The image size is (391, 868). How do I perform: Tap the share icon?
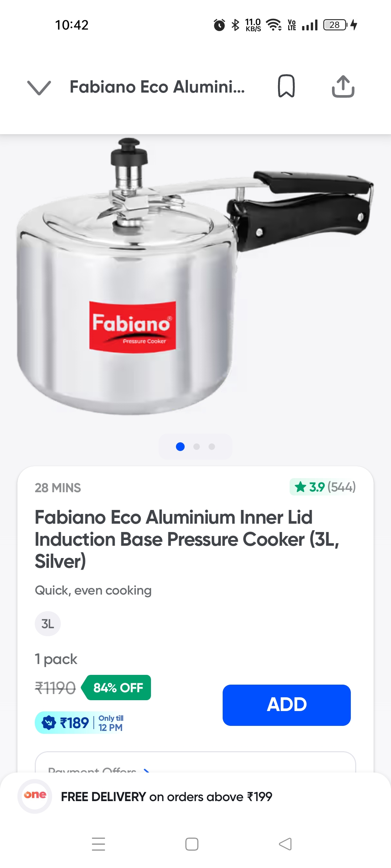[343, 86]
